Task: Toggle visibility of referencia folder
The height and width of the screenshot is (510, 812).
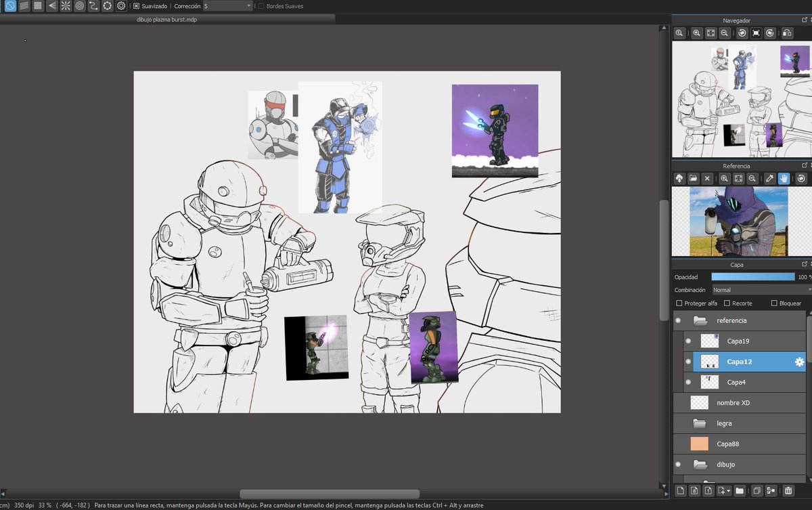Action: click(x=678, y=320)
